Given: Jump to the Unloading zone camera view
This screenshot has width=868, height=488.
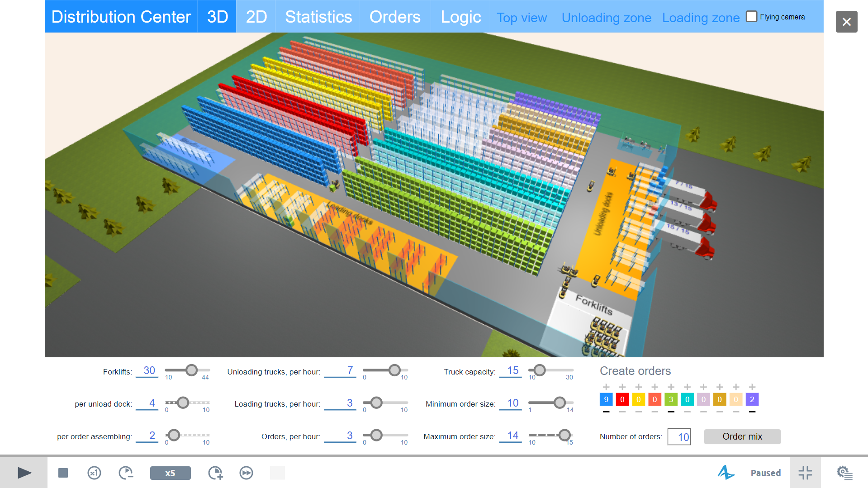Looking at the screenshot, I should (606, 18).
